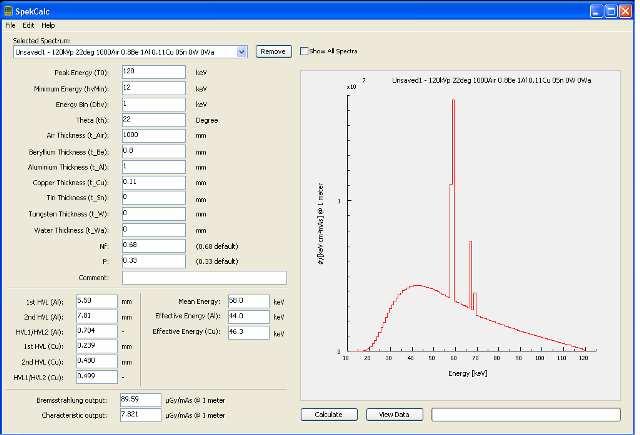Click the Aluminium Thickness input field
This screenshot has height=435, width=640.
point(154,167)
